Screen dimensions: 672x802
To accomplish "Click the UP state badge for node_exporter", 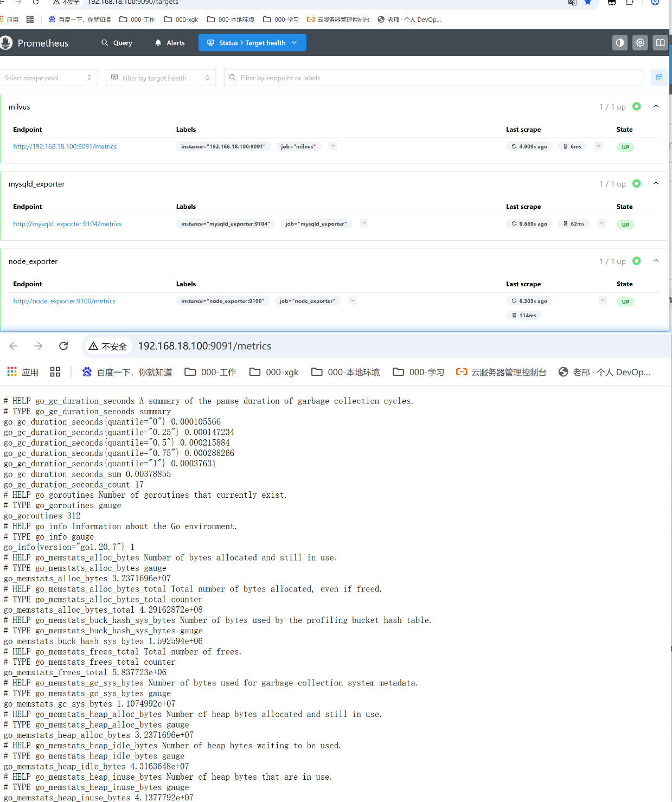I will pyautogui.click(x=625, y=301).
